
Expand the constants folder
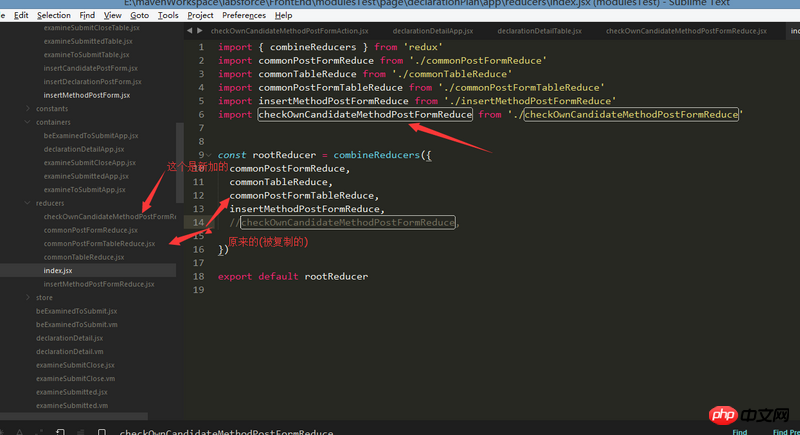[x=28, y=108]
